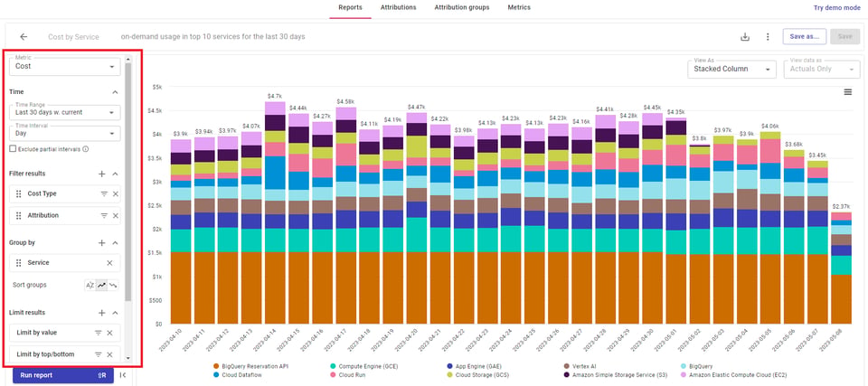This screenshot has height=386, width=868.
Task: Remove the Cost Type filter
Action: pos(116,193)
